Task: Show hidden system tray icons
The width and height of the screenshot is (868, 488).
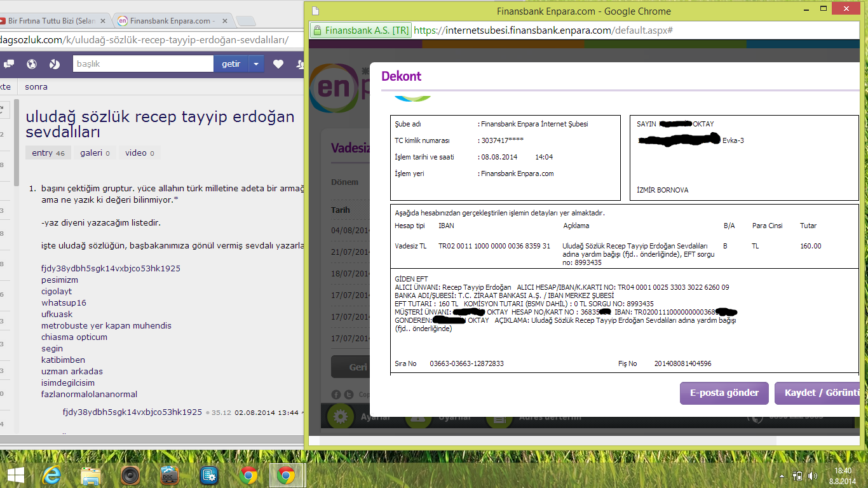Action: [782, 475]
